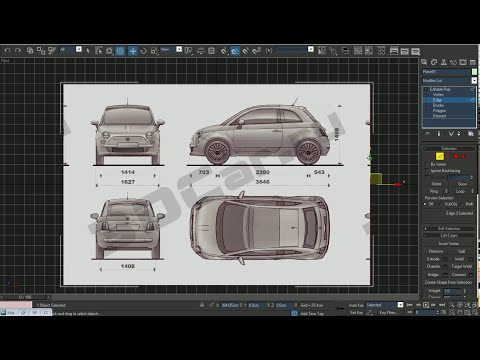The image size is (480, 360).
Task: Click the Weight value field
Action: click(x=453, y=291)
